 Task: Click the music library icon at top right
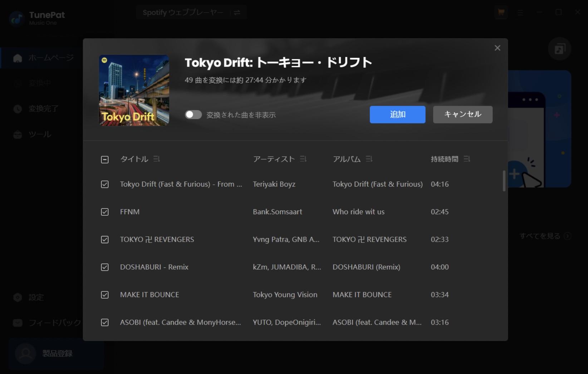tap(560, 49)
